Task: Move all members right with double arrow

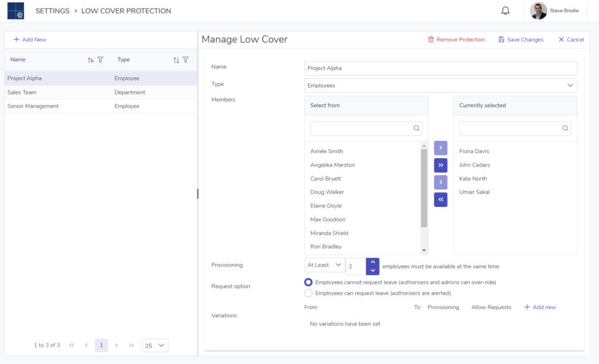Action: coord(440,165)
